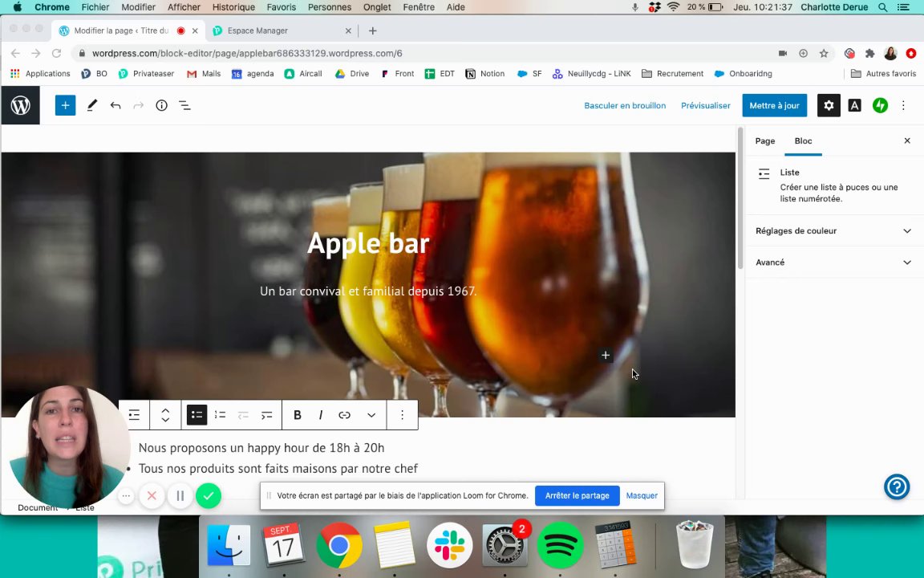The image size is (924, 578).
Task: Click the blue add block inserter button
Action: 66,106
